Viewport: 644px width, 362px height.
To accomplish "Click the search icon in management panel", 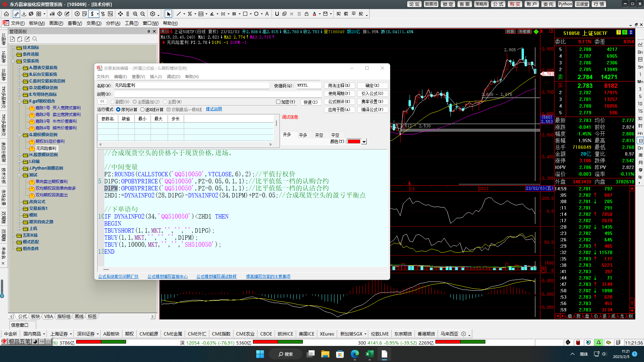I will tap(35, 39).
